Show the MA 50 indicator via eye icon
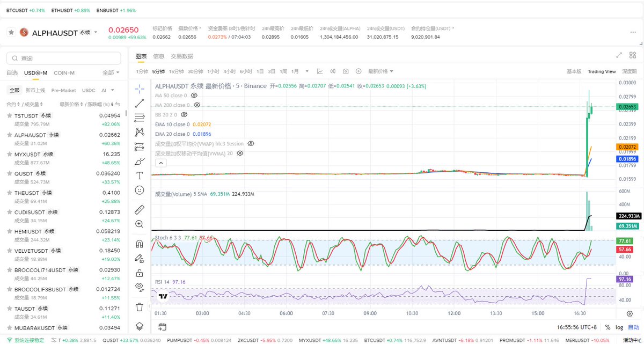The image size is (644, 344). tap(194, 96)
